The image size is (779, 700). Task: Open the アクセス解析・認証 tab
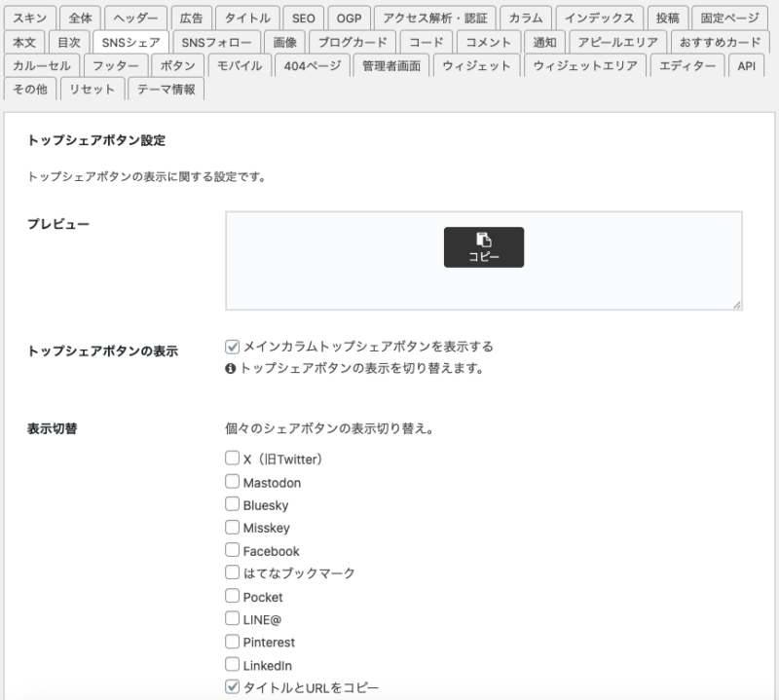pyautogui.click(x=434, y=18)
